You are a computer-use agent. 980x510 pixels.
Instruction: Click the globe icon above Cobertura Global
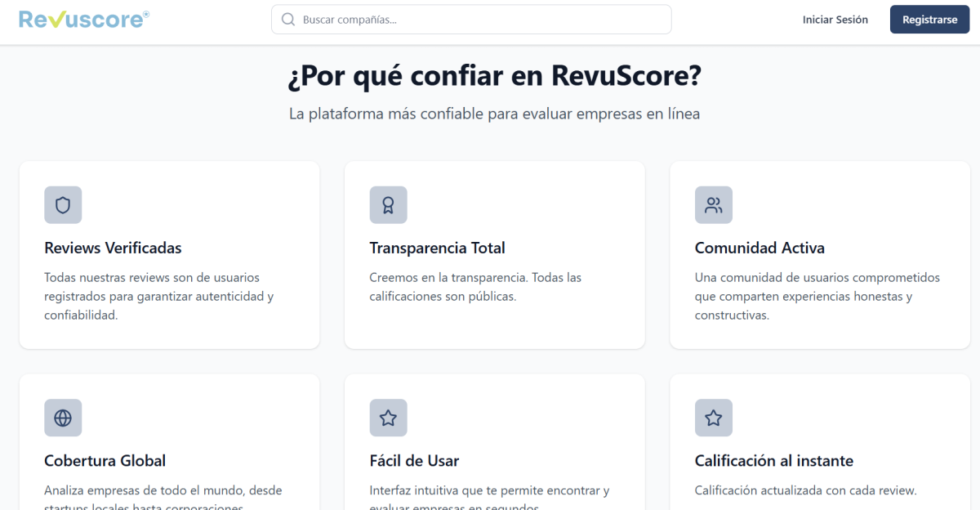click(x=63, y=418)
